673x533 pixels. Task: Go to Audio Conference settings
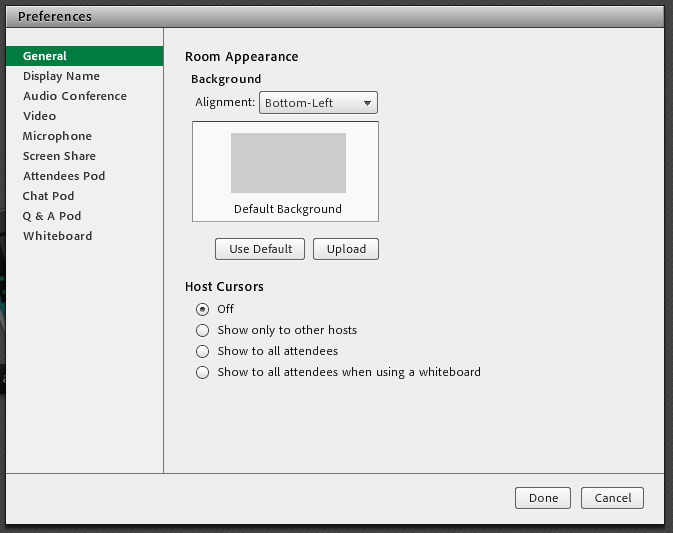point(75,96)
